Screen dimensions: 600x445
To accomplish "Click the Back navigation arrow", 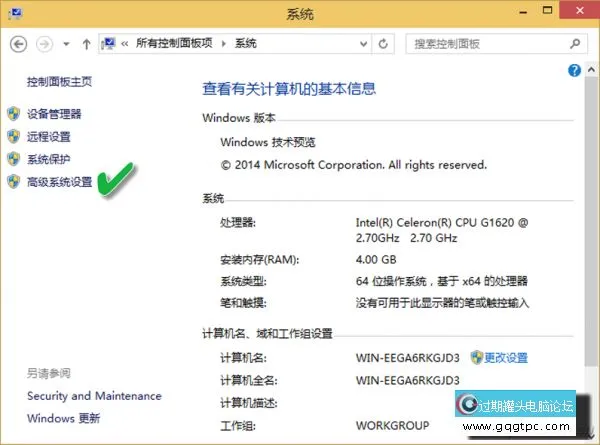I will (x=18, y=44).
